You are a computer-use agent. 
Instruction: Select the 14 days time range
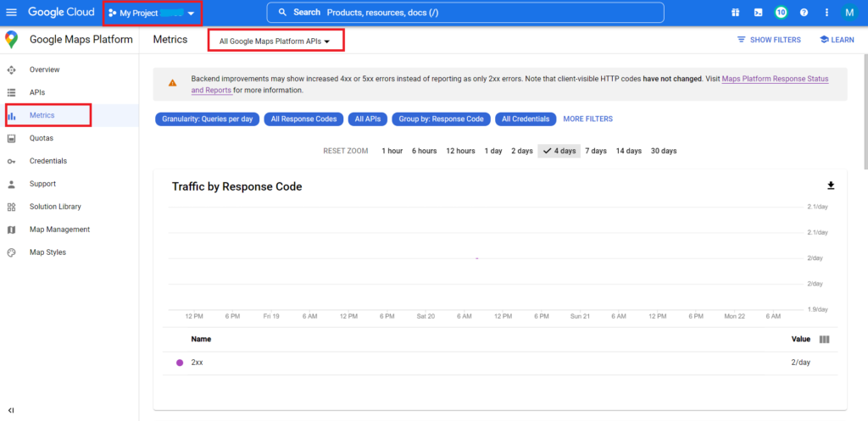[629, 151]
